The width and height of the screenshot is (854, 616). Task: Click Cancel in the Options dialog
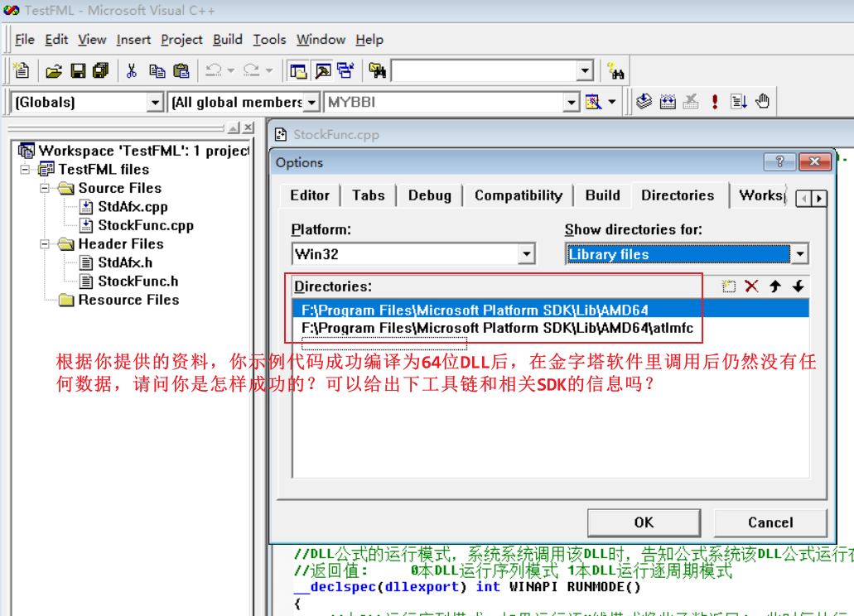click(x=770, y=522)
